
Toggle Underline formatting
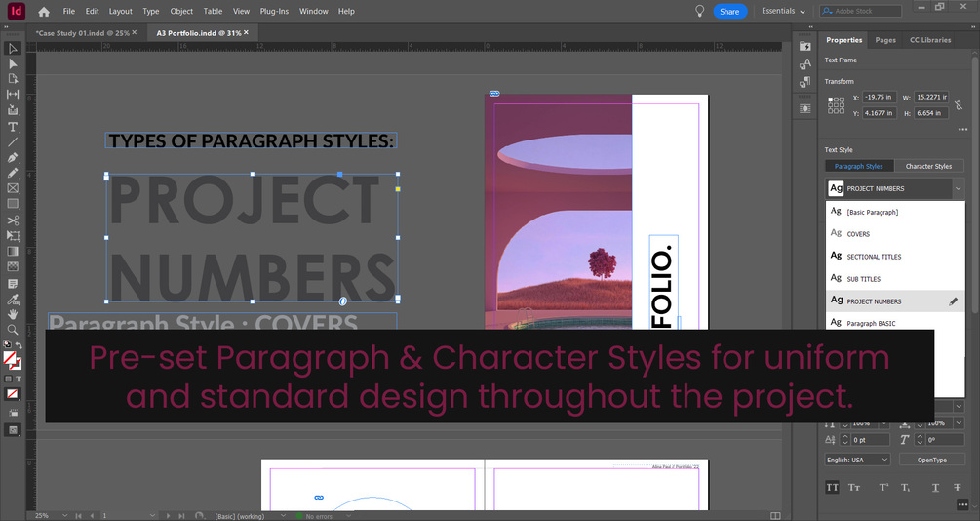(x=935, y=487)
